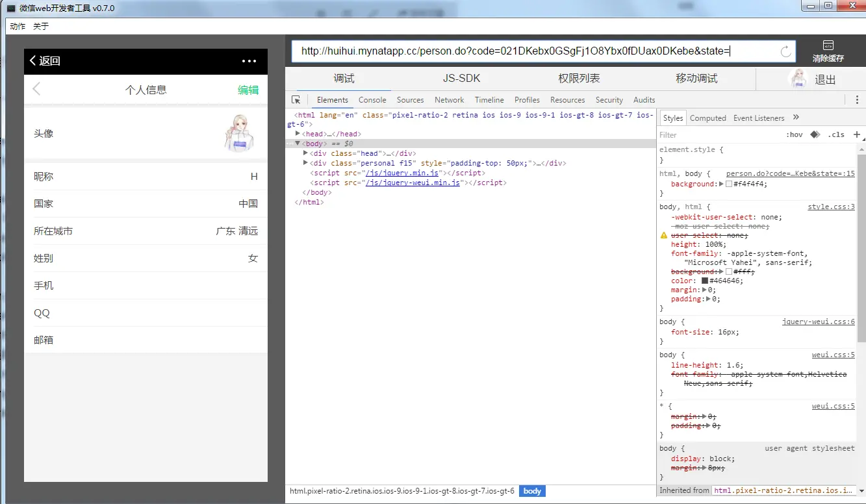Tap the 所在城市 row showing 广东 清远
The height and width of the screenshot is (504, 866).
click(x=146, y=231)
